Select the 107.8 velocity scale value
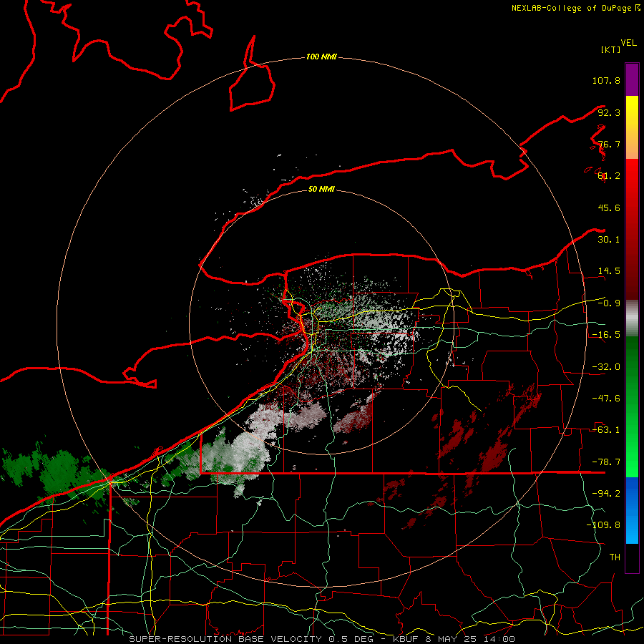 [x=606, y=80]
